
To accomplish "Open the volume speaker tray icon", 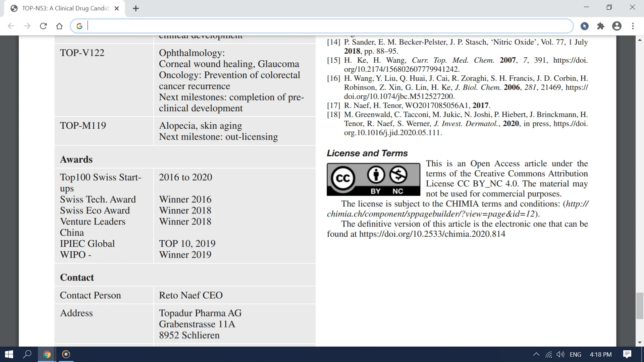I will click(560, 354).
